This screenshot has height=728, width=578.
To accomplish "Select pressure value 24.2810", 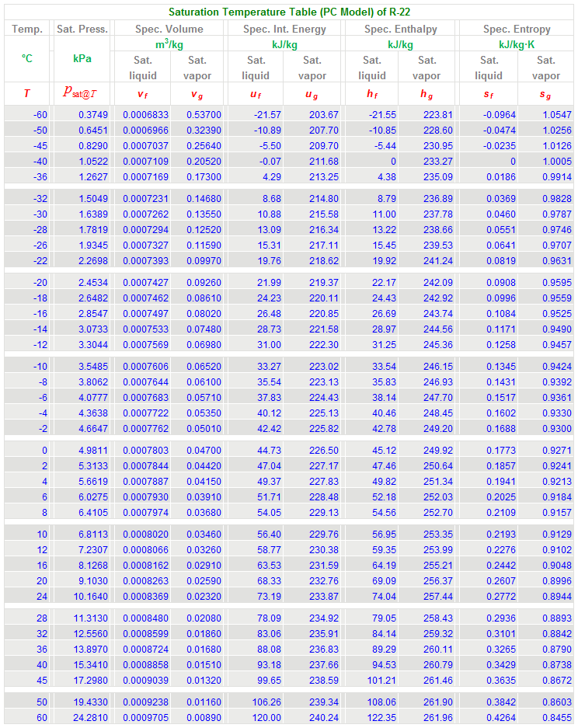I will (91, 718).
